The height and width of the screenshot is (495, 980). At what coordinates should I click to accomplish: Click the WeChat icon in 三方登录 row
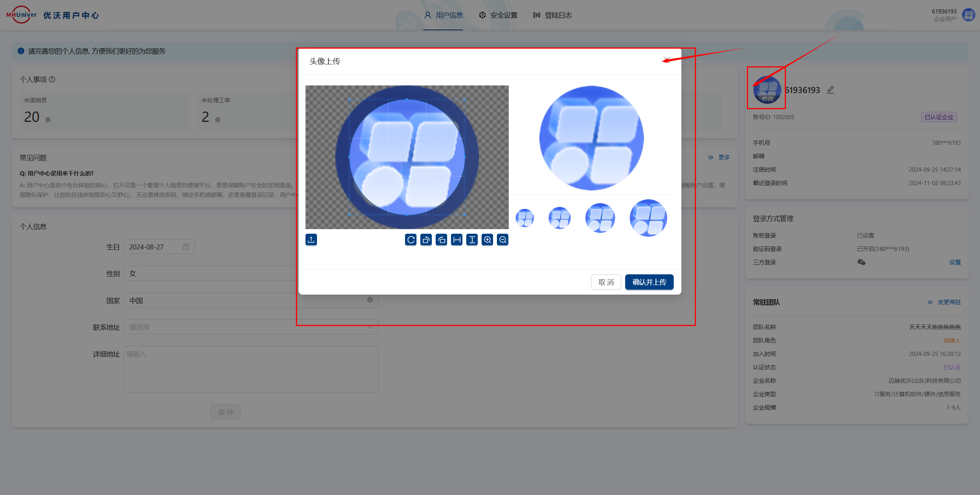coord(861,262)
